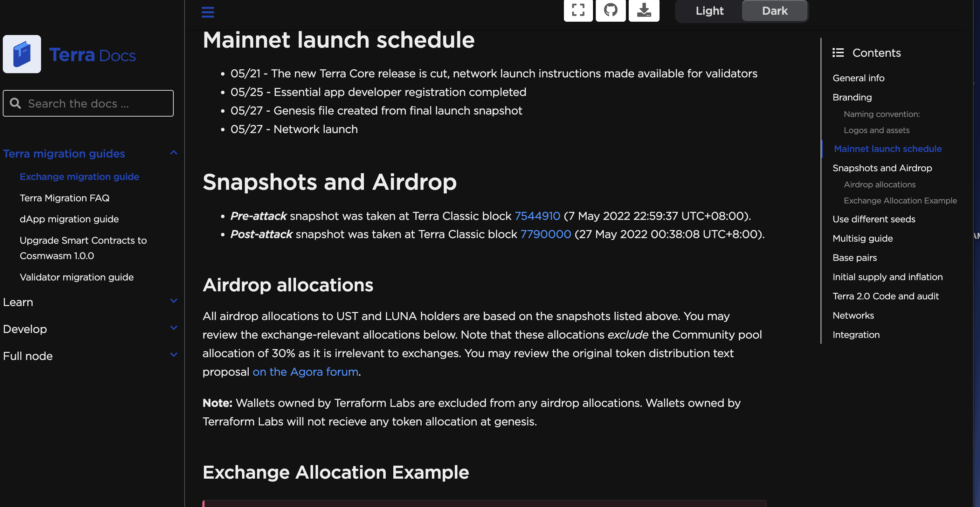
Task: Click the hamburger menu icon
Action: [208, 12]
